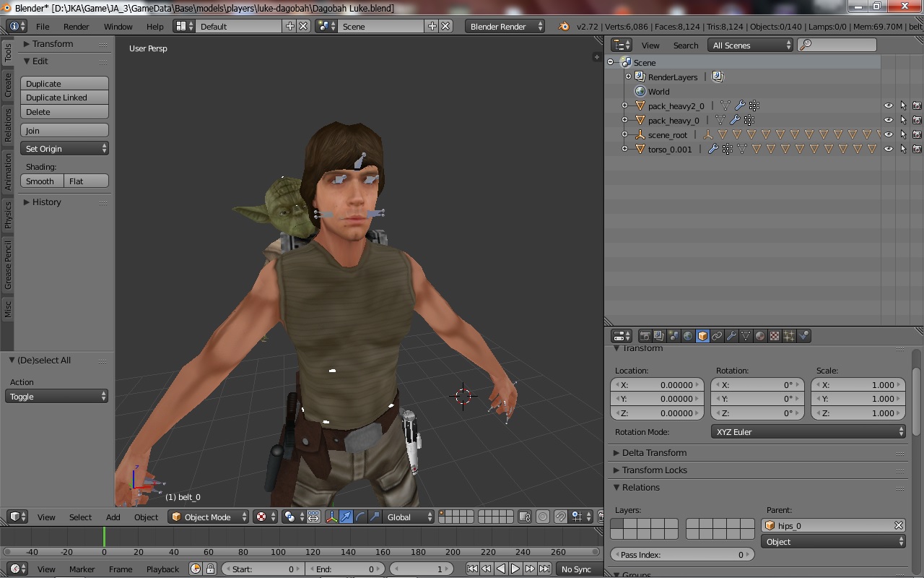This screenshot has height=578, width=924.
Task: Open the Material properties tab (sphere icon)
Action: coord(760,336)
